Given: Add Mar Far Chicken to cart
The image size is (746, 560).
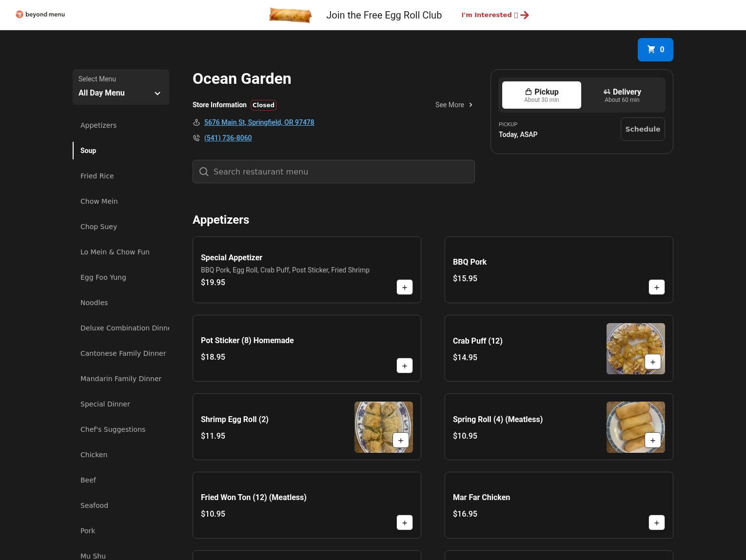Looking at the screenshot, I should [656, 523].
